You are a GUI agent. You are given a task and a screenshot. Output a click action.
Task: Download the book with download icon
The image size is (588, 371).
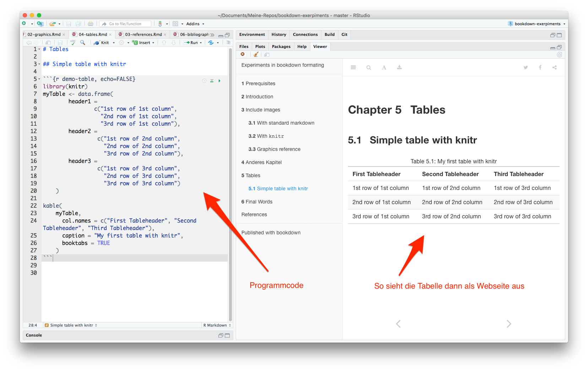[399, 67]
